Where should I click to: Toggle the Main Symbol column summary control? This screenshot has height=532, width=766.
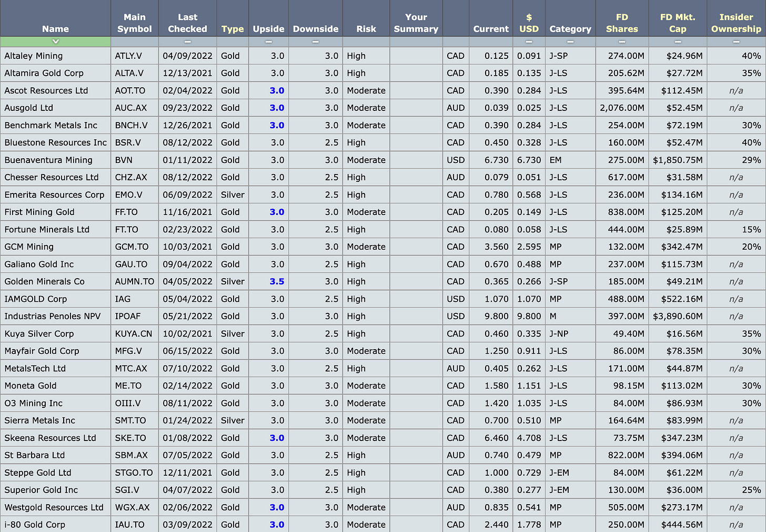pyautogui.click(x=134, y=42)
